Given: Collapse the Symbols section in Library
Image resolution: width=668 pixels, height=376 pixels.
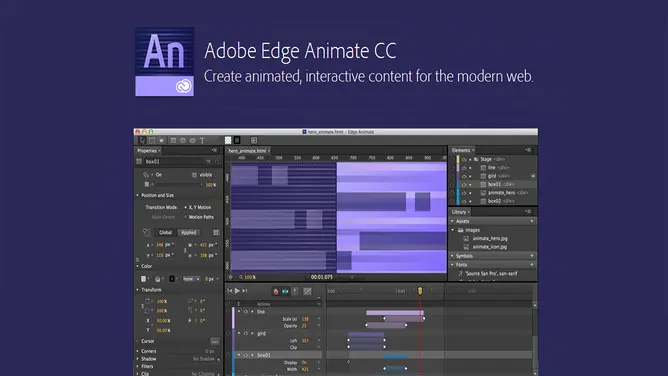Looking at the screenshot, I should 452,256.
